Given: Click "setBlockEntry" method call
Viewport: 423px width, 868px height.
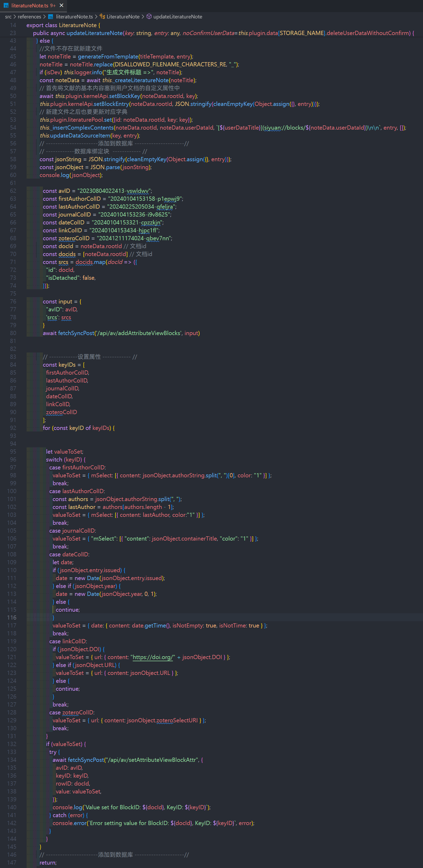Looking at the screenshot, I should coord(112,104).
